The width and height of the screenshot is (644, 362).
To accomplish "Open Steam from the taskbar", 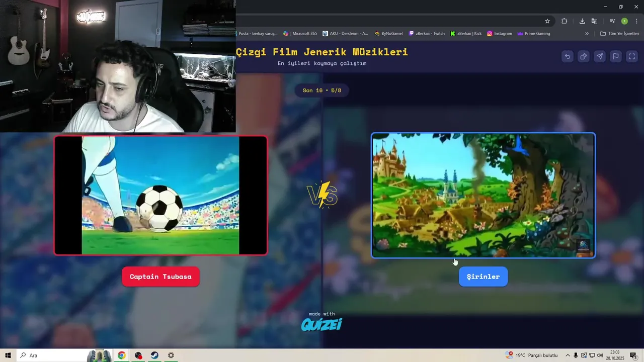I will point(154,355).
